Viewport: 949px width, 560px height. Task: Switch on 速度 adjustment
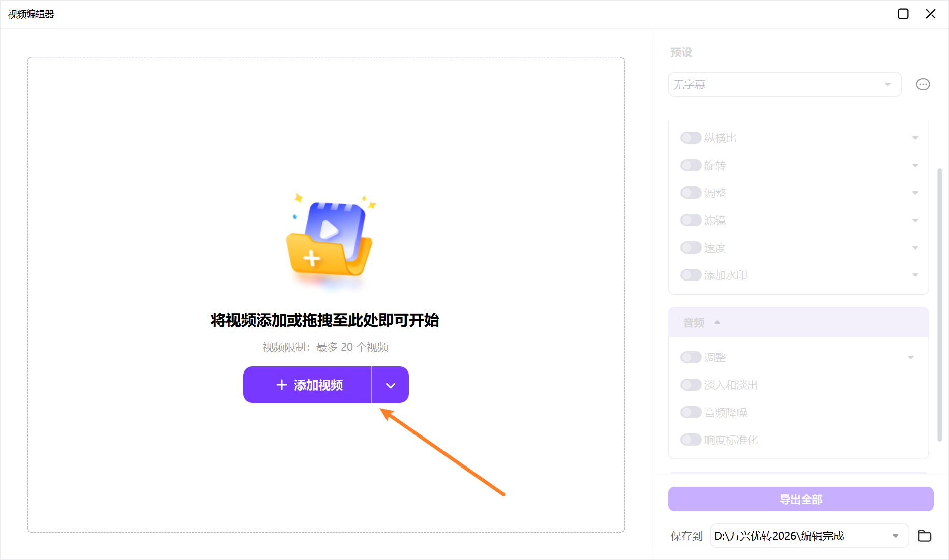(x=691, y=247)
